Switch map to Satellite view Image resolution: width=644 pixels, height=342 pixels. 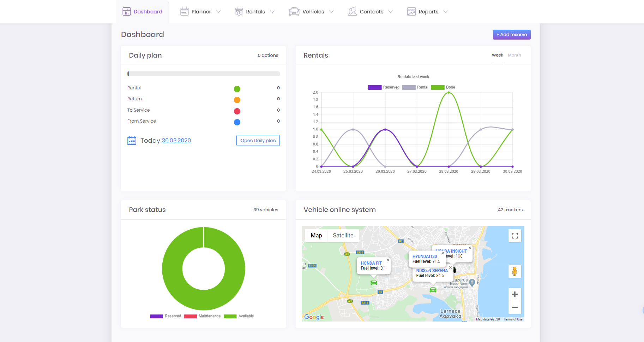pos(343,236)
